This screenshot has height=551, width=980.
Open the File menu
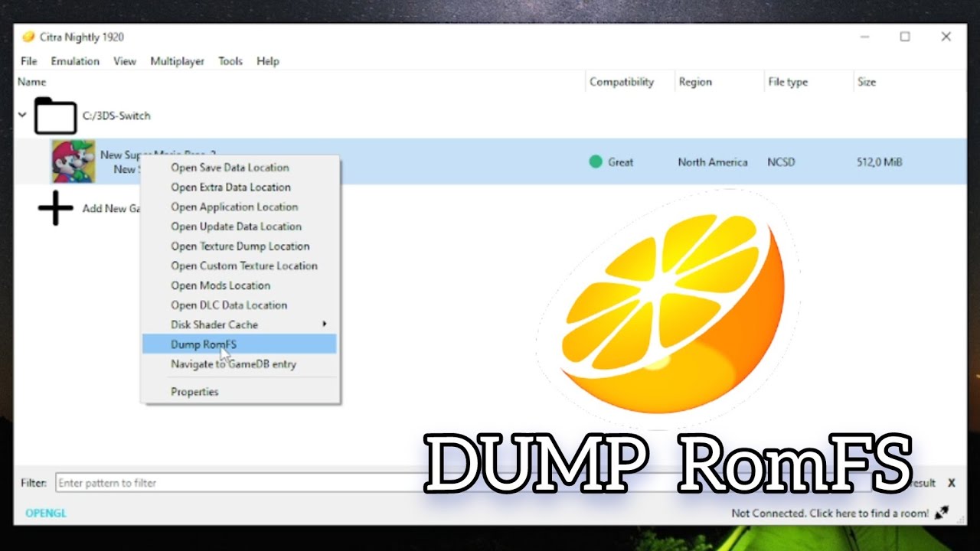pyautogui.click(x=29, y=61)
